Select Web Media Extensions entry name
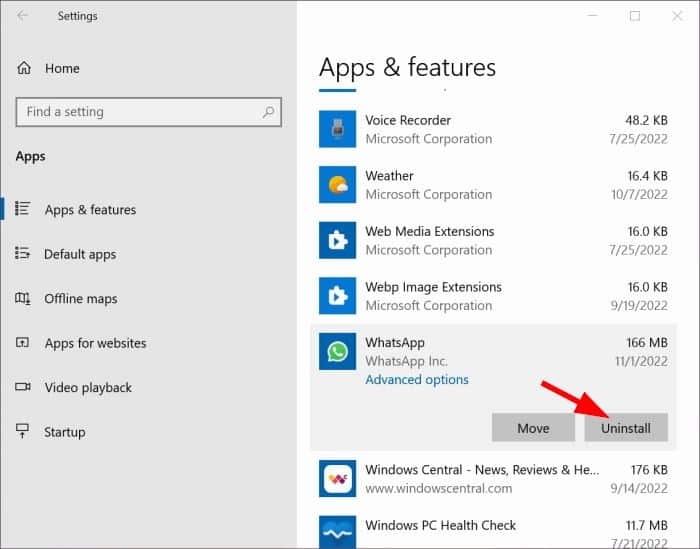Viewport: 700px width, 549px height. pyautogui.click(x=429, y=231)
